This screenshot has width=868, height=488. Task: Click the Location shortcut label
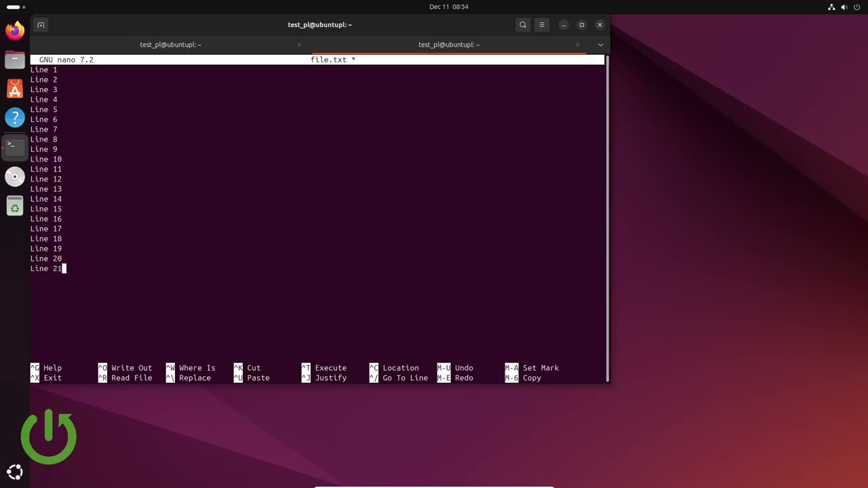pyautogui.click(x=401, y=368)
